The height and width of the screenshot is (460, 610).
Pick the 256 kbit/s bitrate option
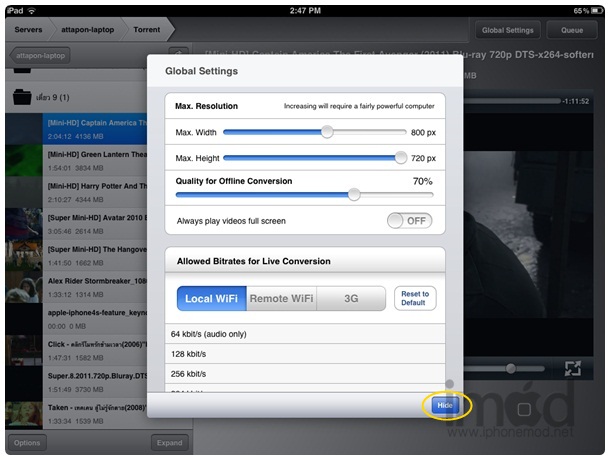[305, 377]
